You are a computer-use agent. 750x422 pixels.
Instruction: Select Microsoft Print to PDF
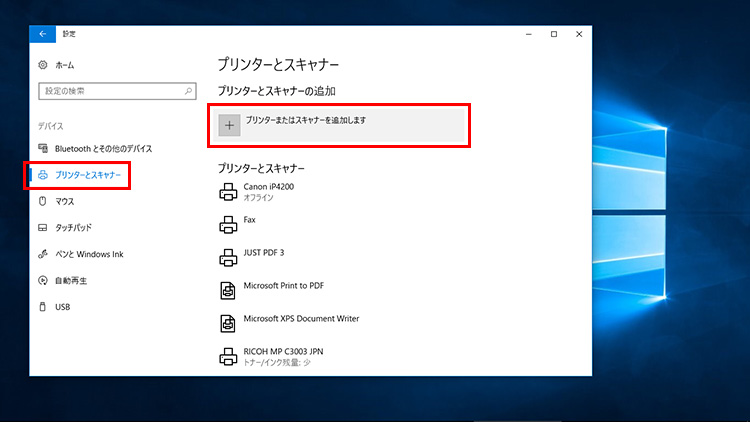click(x=283, y=287)
